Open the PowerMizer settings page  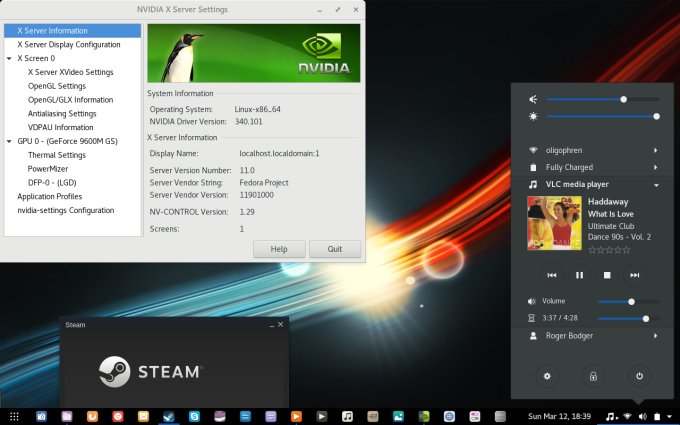tap(48, 169)
